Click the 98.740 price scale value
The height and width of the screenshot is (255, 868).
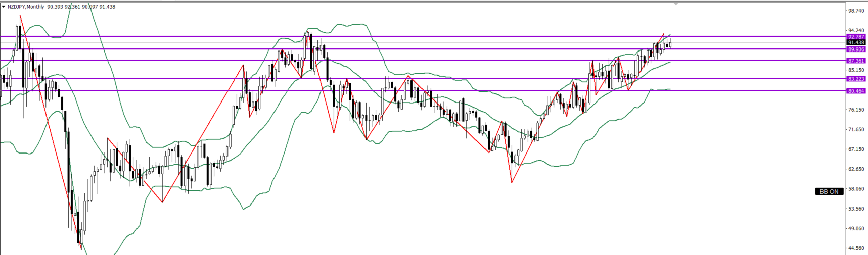pos(856,11)
